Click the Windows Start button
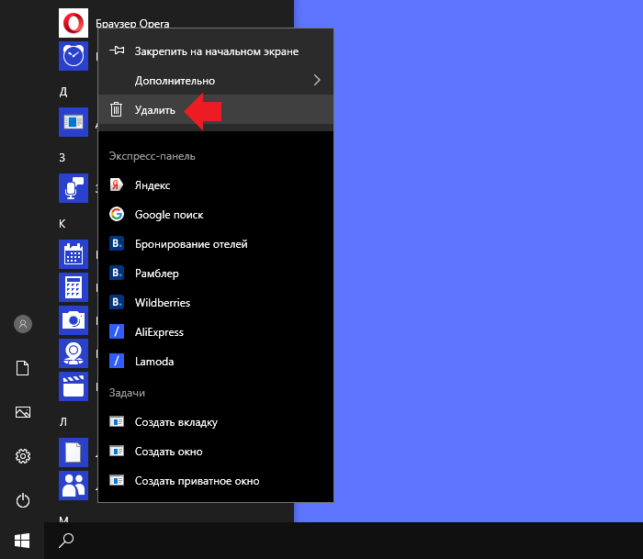The width and height of the screenshot is (643, 559). pos(22,541)
